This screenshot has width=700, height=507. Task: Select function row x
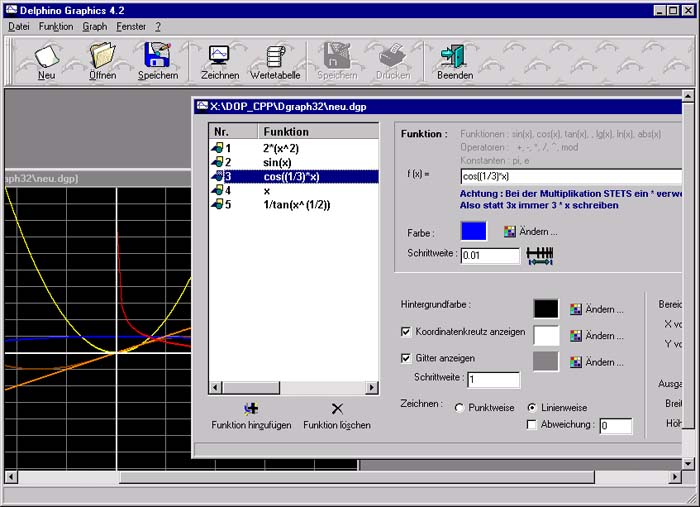tap(294, 191)
